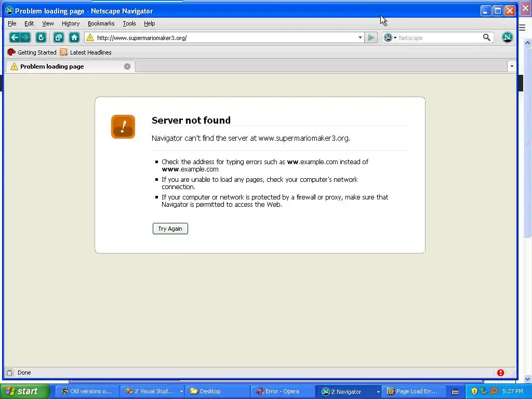532x399 pixels.
Task: Click the red error icon in status bar
Action: point(500,373)
